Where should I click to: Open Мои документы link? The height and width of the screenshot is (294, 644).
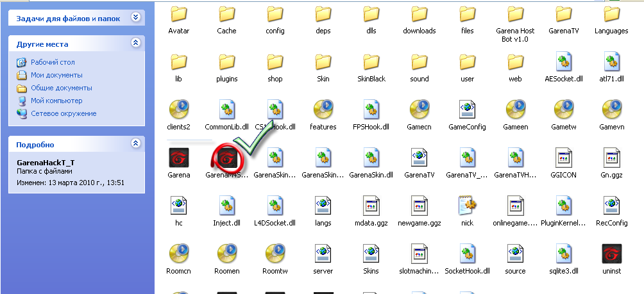[56, 75]
